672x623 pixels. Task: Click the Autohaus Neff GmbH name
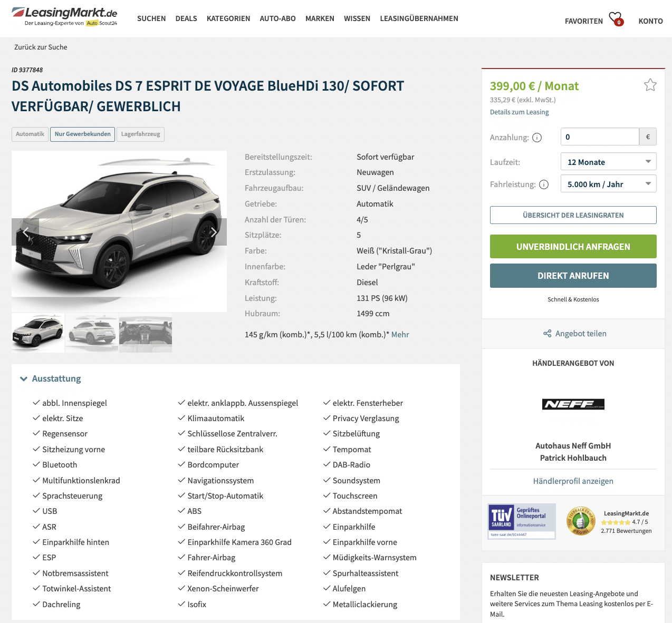(573, 446)
